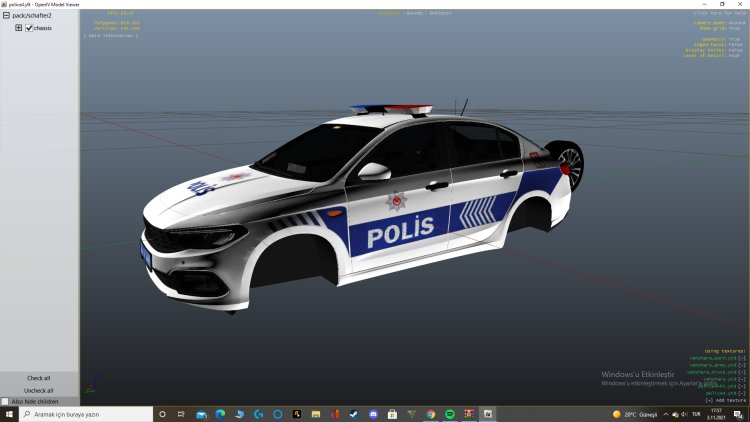This screenshot has width=750, height=422.
Task: Toggle the Edged faces option
Action: pos(718,44)
